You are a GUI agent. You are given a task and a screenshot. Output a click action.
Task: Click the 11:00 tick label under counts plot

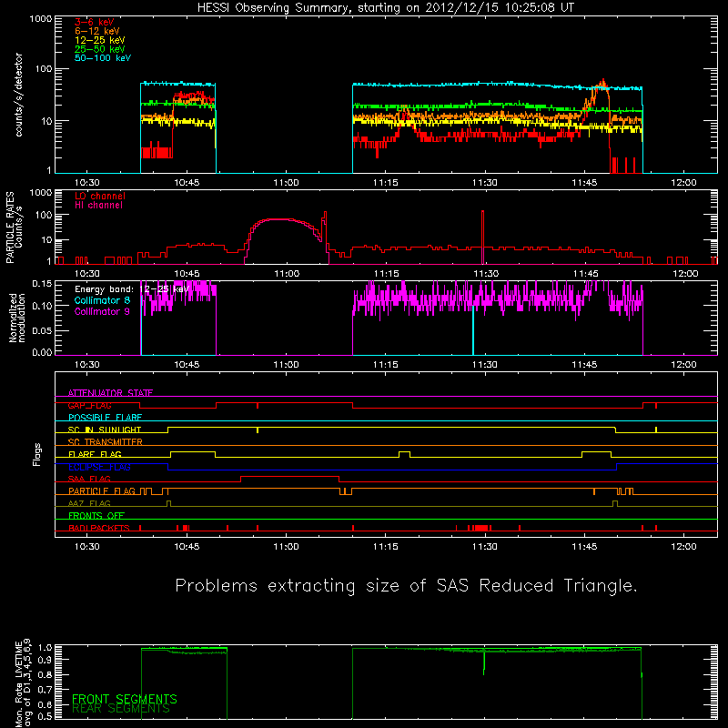point(286,183)
